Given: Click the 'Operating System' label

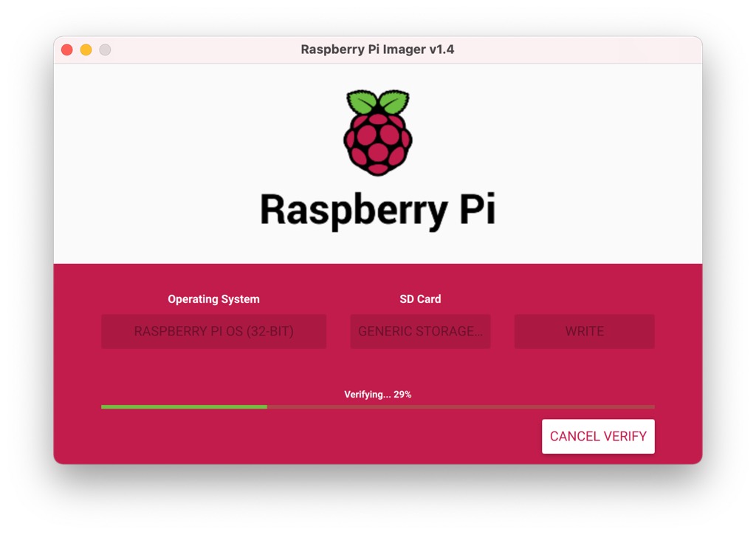Looking at the screenshot, I should coord(213,299).
